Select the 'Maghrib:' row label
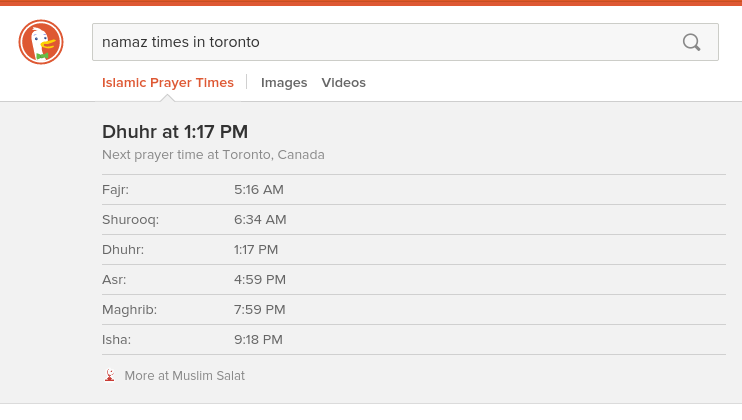The image size is (742, 420). point(130,310)
